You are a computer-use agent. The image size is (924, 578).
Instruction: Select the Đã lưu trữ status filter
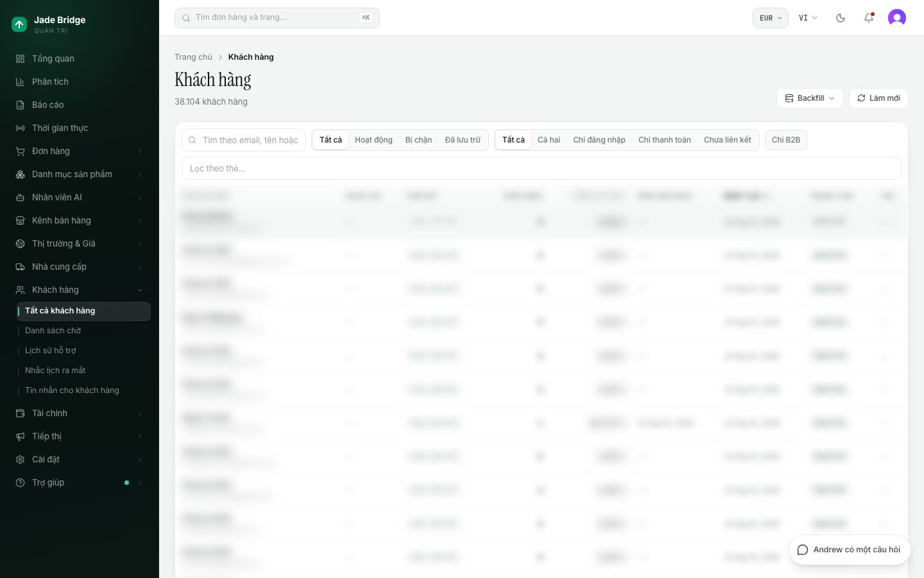point(463,140)
